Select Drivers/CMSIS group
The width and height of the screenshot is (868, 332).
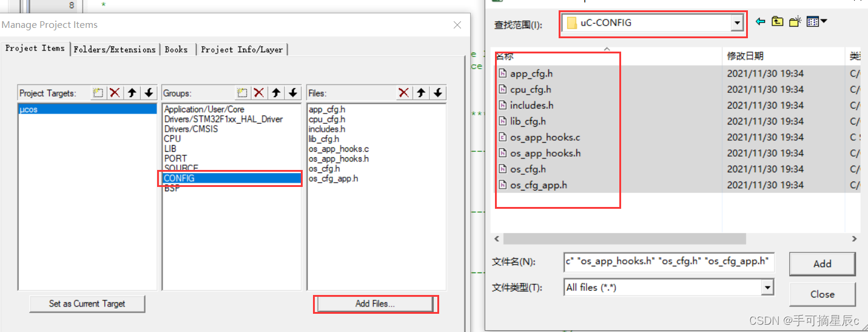coord(191,129)
